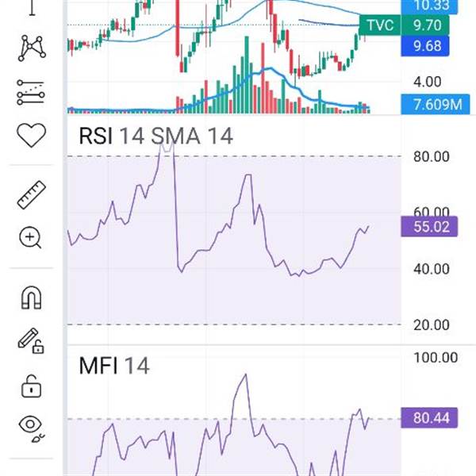Toggle the magnet snapping mode
This screenshot has width=476, height=476.
(31, 297)
